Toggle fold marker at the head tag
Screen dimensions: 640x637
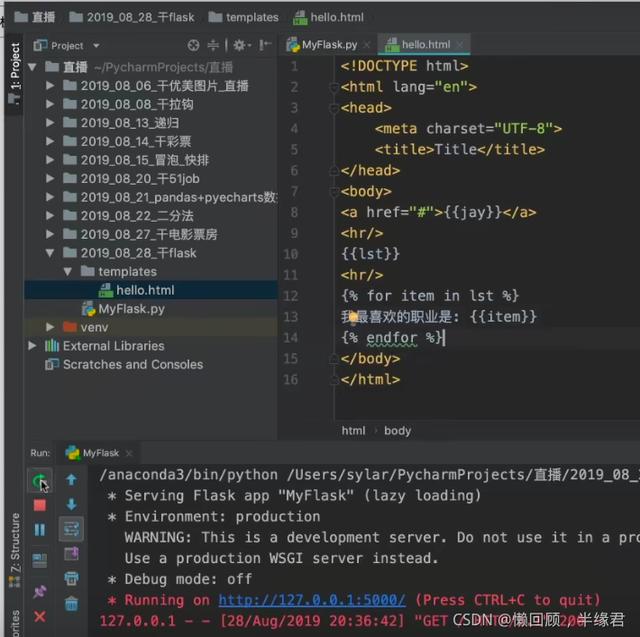[334, 108]
